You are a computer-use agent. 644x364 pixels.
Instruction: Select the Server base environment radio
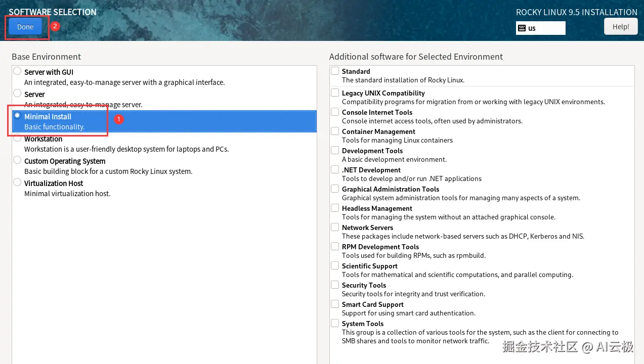point(18,94)
